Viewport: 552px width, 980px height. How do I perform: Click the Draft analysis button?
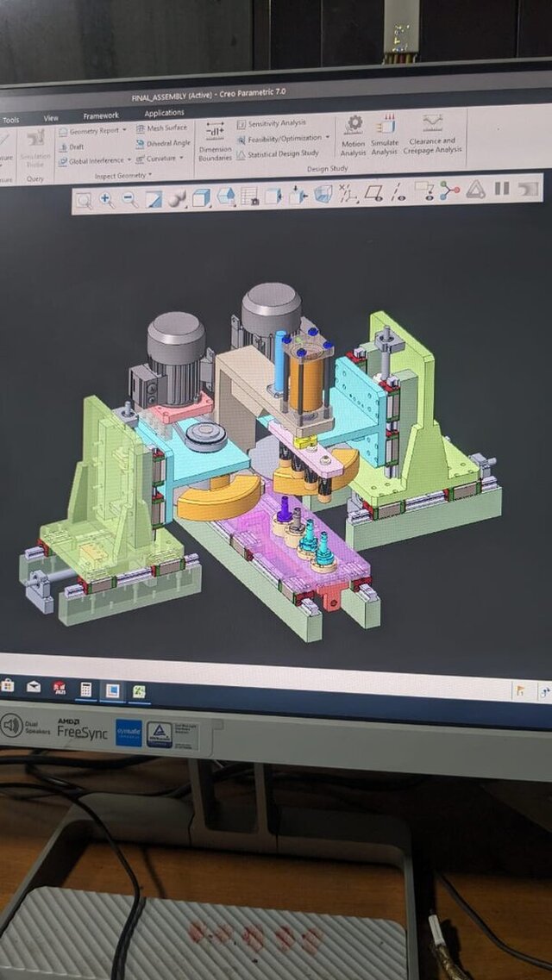(72, 147)
